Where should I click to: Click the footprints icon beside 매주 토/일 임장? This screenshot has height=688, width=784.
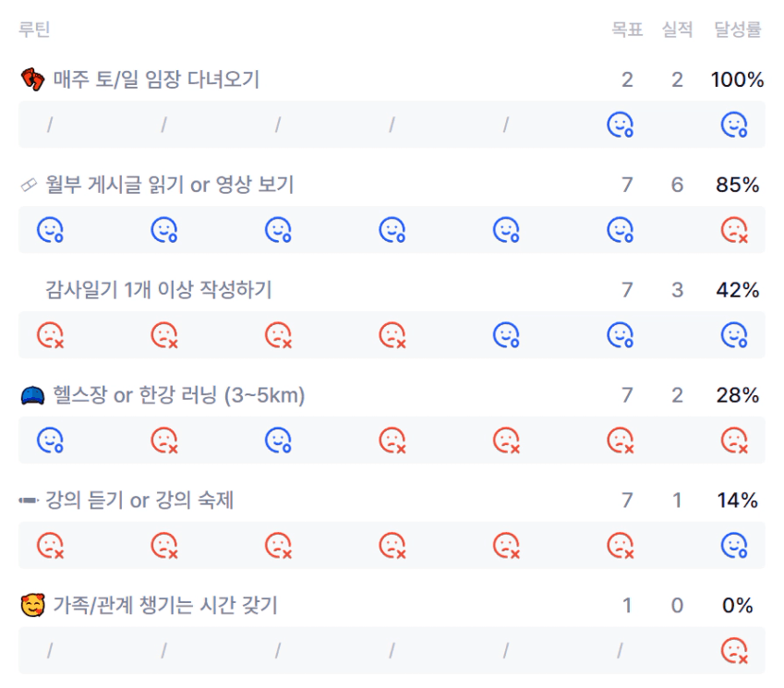pos(31,79)
